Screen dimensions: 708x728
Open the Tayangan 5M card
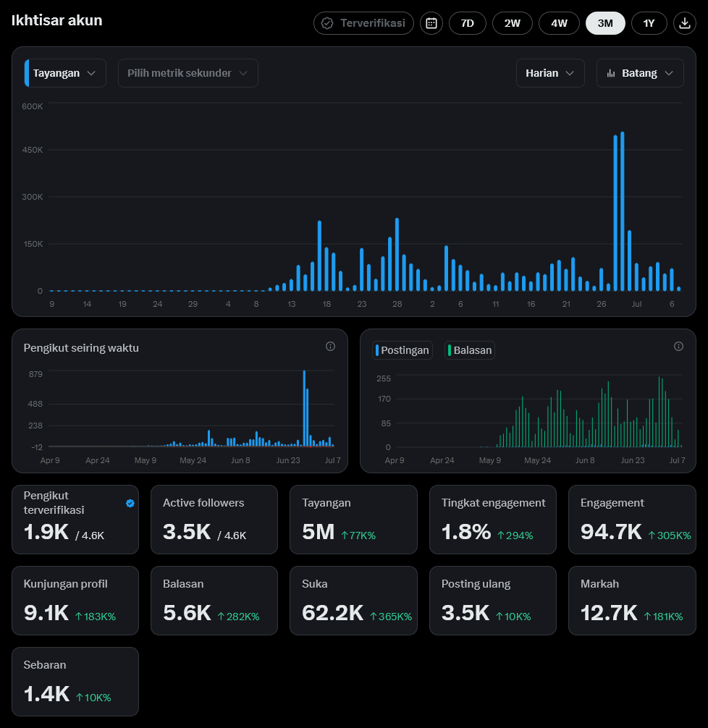353,520
